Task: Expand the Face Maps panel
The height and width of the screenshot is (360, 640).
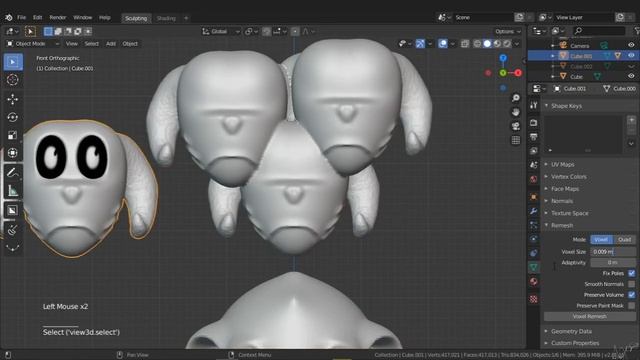Action: [565, 189]
